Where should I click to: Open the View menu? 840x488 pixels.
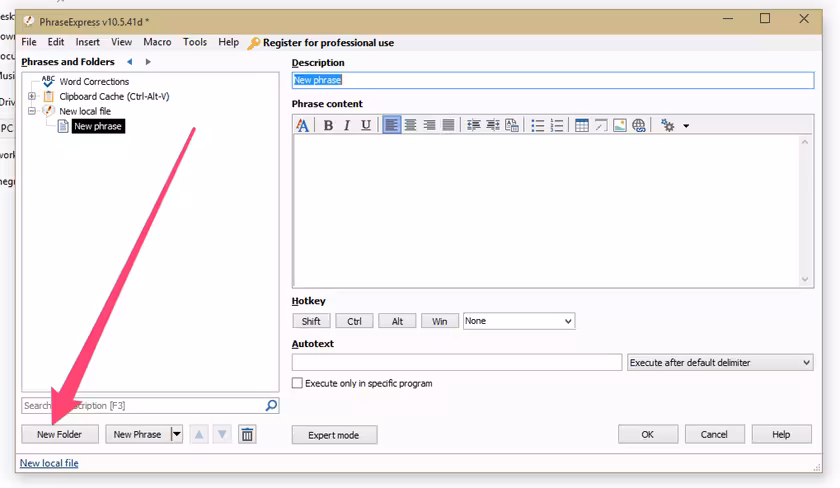[x=122, y=42]
